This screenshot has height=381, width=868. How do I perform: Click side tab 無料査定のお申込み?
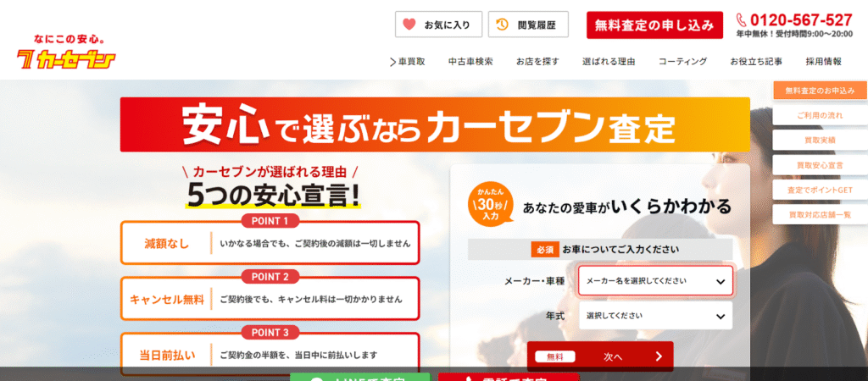[820, 90]
